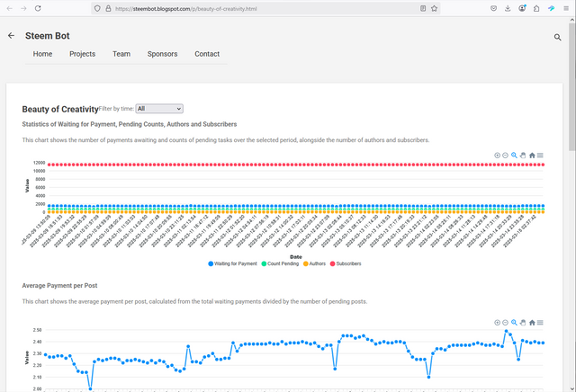The height and width of the screenshot is (392, 576).
Task: Click the 2.50 y-axis label on lower chart
Action: [x=38, y=330]
